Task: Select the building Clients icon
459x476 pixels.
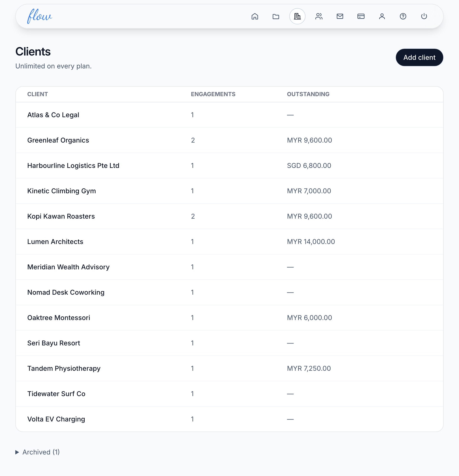Action: (297, 16)
